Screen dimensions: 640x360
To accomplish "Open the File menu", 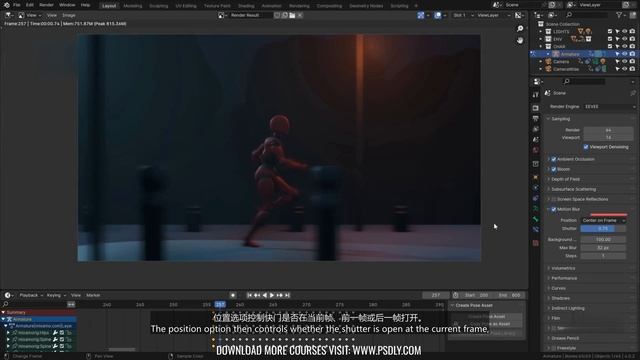I will point(17,5).
